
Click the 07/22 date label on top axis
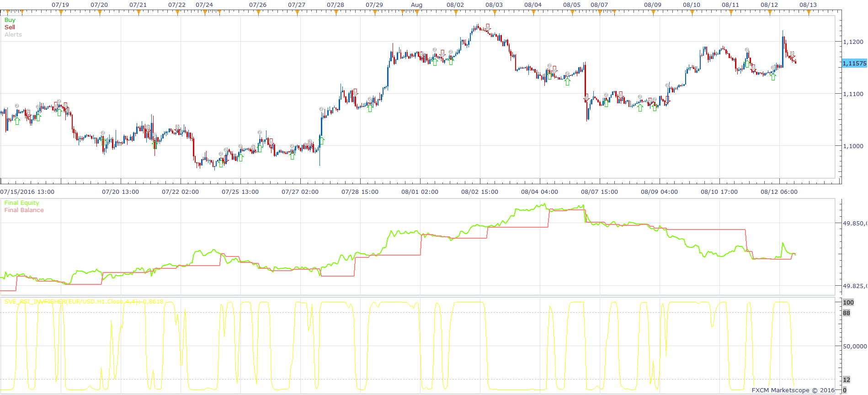[x=177, y=5]
